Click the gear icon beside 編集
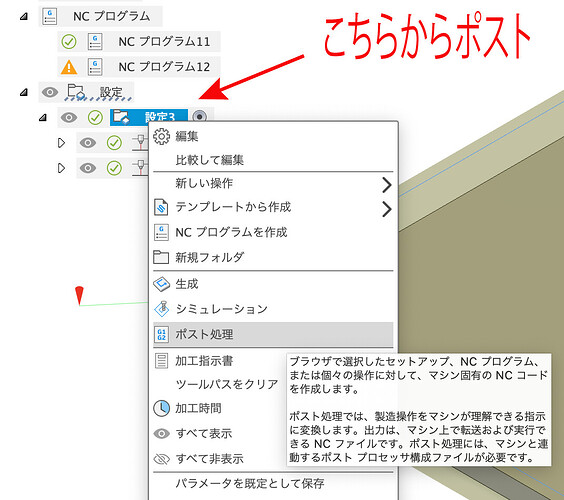 pos(162,136)
